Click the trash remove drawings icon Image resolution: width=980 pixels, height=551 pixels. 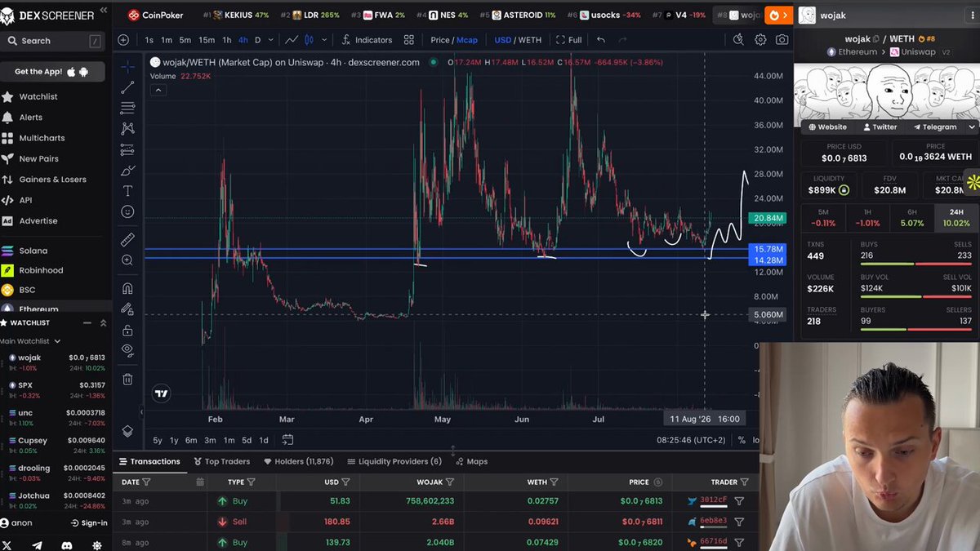(127, 379)
